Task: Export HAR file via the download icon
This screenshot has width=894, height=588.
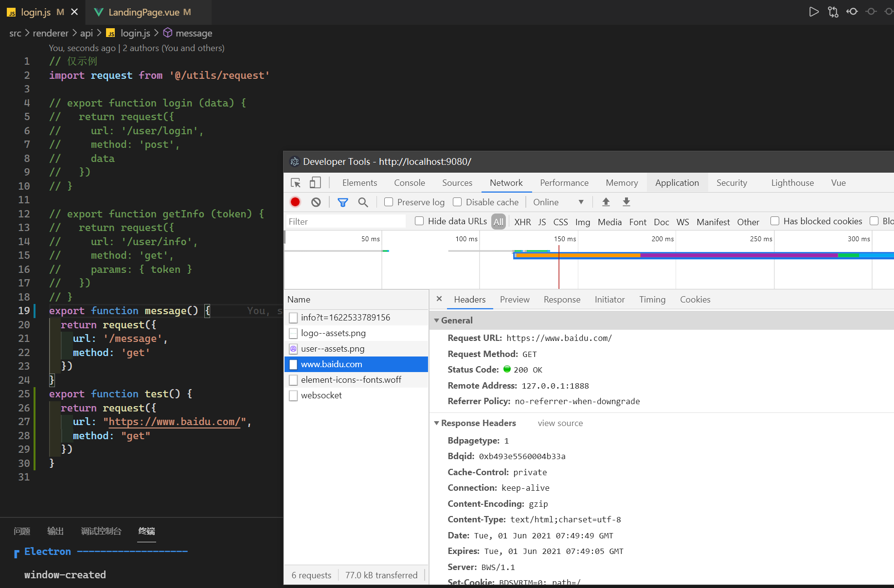Action: tap(626, 202)
